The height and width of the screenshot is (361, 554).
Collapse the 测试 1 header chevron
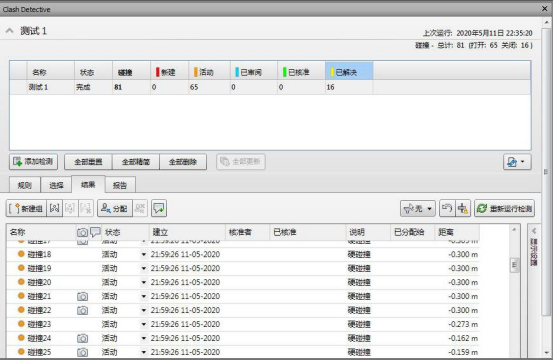(10, 31)
